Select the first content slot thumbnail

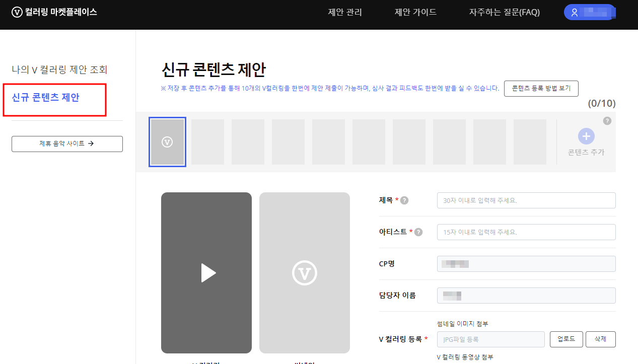coord(167,141)
